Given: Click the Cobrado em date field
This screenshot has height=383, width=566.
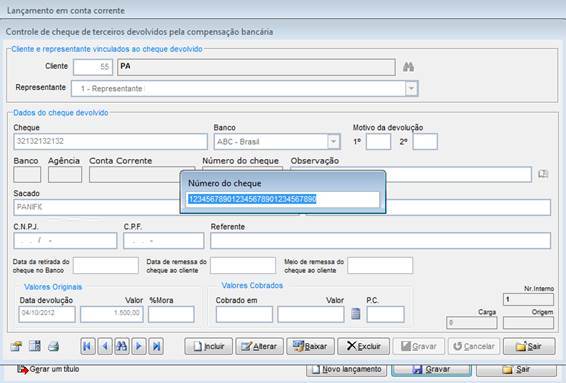Looking at the screenshot, I should pyautogui.click(x=244, y=314).
